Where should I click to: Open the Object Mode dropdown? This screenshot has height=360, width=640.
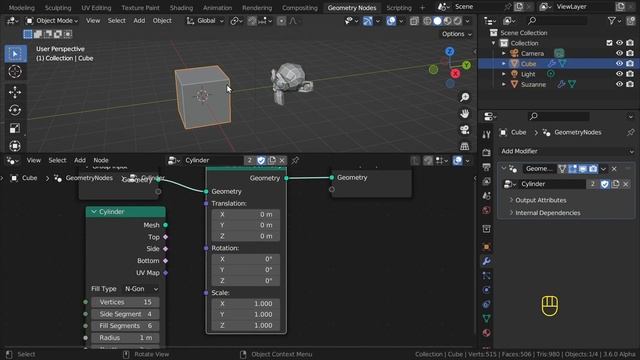point(51,21)
